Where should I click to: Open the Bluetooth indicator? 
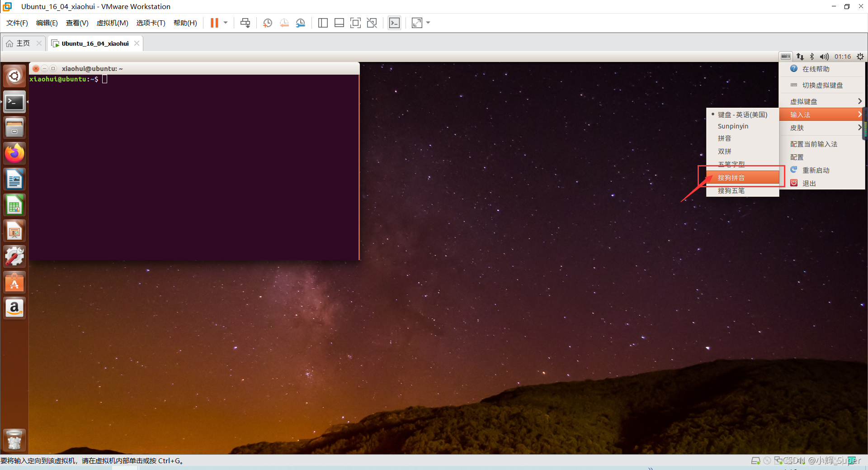(x=812, y=57)
